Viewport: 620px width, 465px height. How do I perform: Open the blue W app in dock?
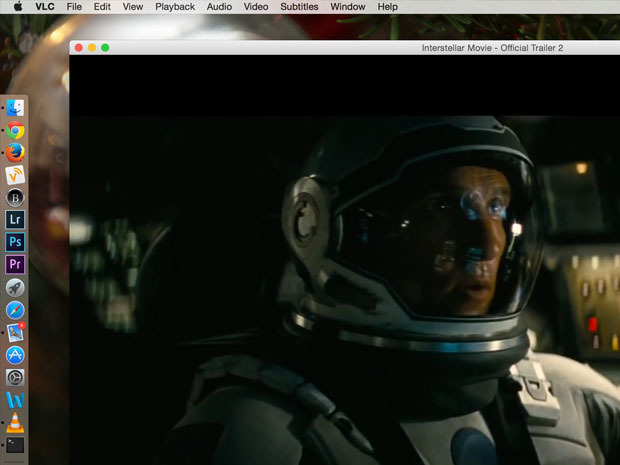(x=15, y=400)
